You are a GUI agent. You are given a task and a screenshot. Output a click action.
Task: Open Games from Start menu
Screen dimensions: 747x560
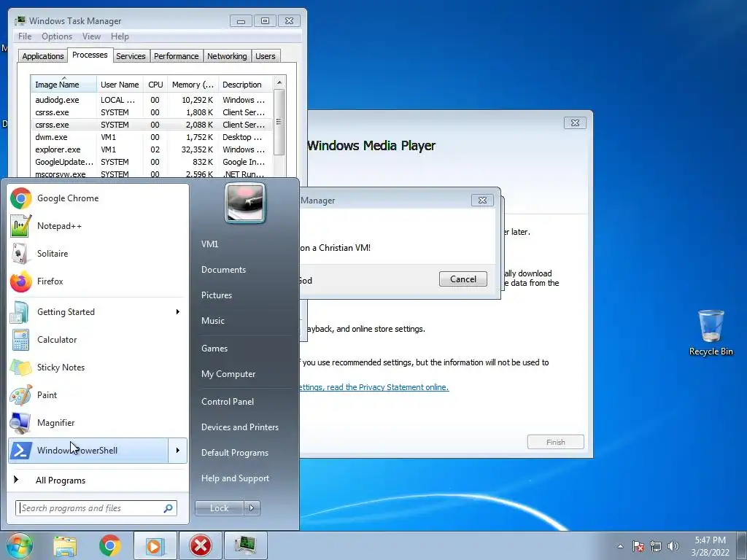(214, 348)
